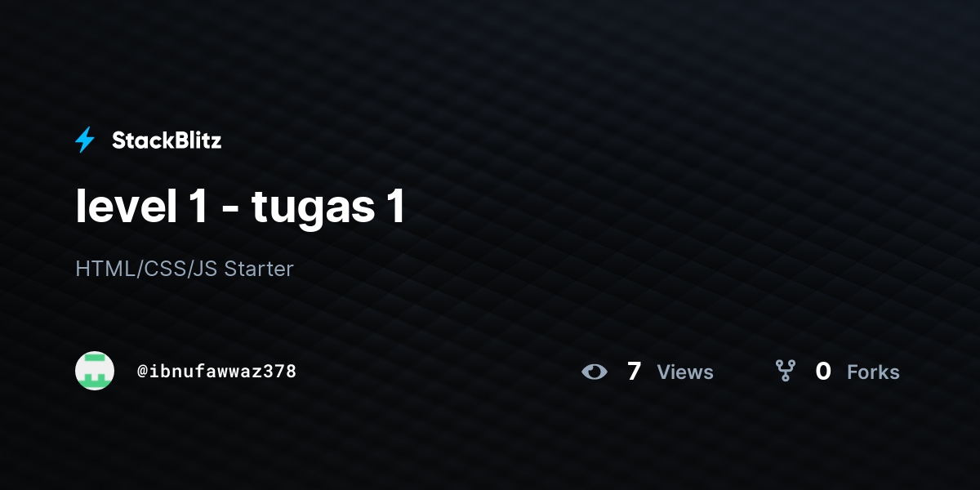Image resolution: width=980 pixels, height=490 pixels.
Task: Click the number 0 forks count
Action: click(x=823, y=372)
